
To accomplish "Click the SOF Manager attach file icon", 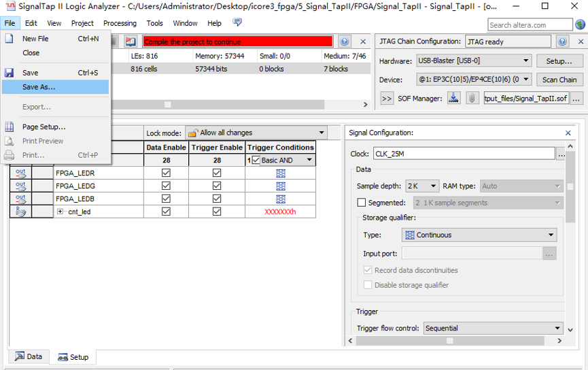I will (x=472, y=98).
